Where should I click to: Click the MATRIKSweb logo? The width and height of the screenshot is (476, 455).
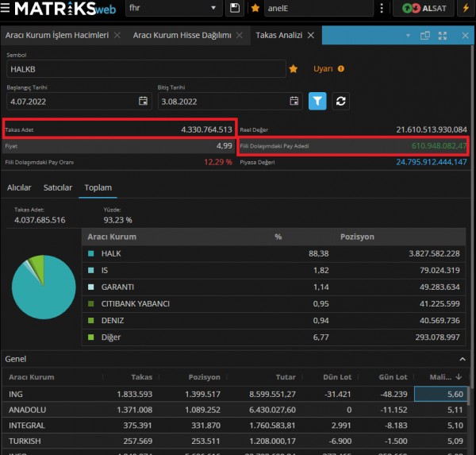click(65, 8)
